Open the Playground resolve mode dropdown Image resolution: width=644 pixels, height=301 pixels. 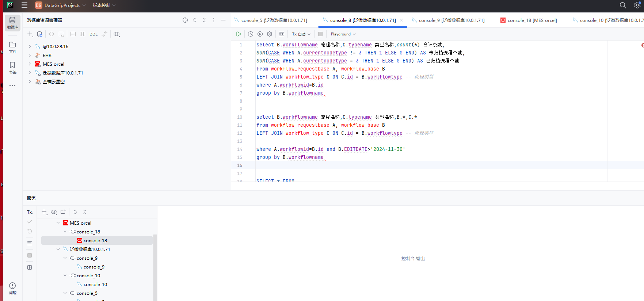(x=343, y=34)
